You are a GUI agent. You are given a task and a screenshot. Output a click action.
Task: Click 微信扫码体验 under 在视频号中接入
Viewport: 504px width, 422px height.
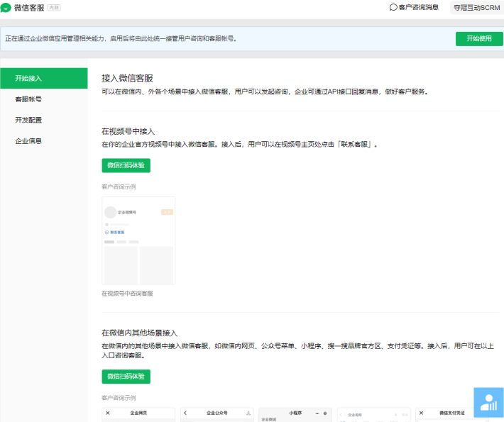point(126,165)
